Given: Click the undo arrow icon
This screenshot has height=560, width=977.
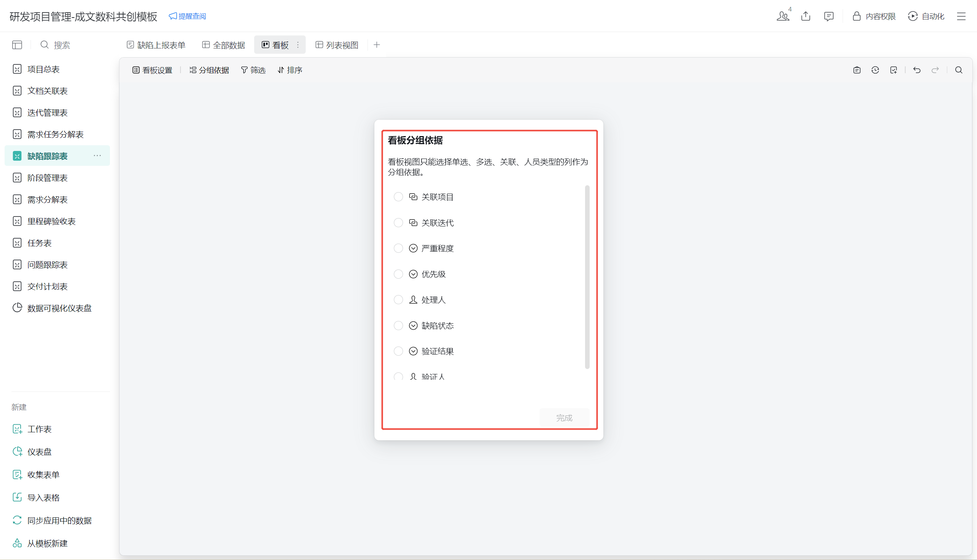Looking at the screenshot, I should pyautogui.click(x=917, y=70).
